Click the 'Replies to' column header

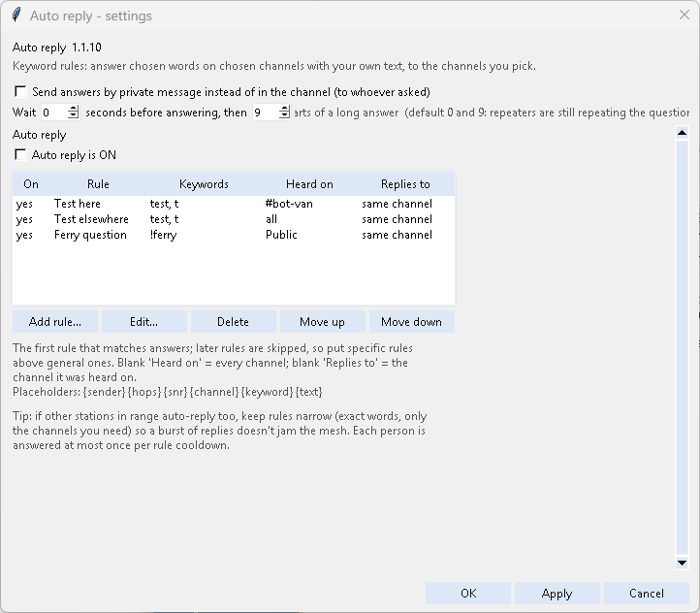[405, 184]
